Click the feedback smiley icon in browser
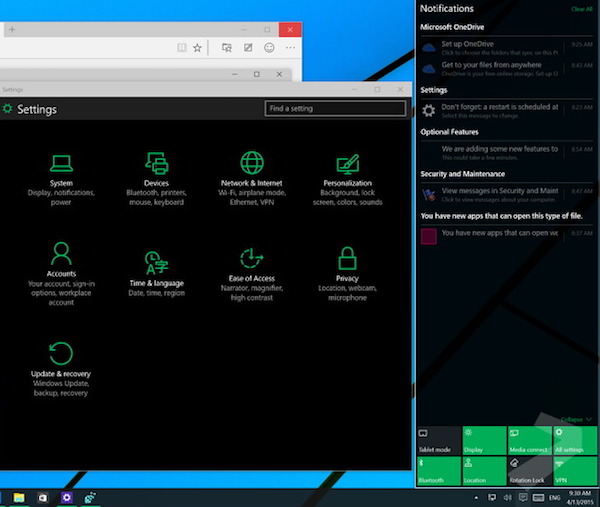 [269, 47]
